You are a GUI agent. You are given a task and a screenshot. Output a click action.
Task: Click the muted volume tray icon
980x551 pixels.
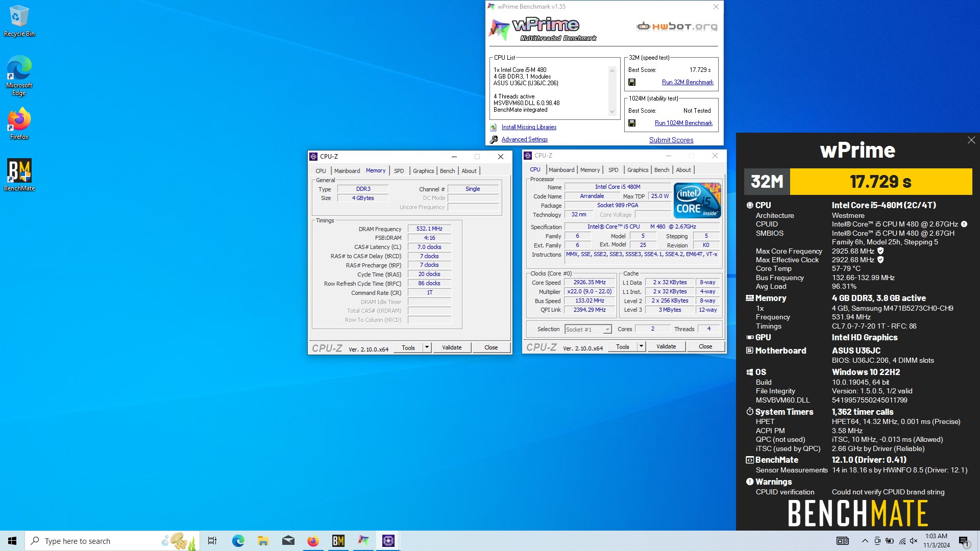(x=914, y=541)
